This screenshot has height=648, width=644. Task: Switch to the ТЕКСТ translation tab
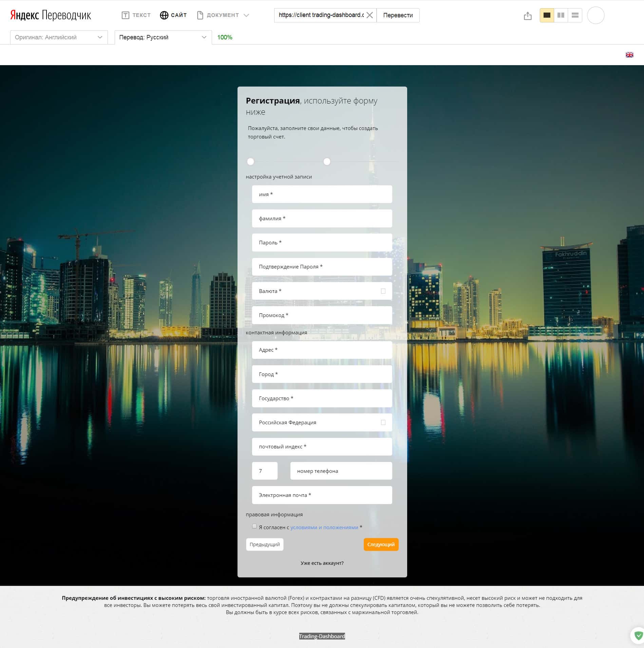[x=136, y=15]
